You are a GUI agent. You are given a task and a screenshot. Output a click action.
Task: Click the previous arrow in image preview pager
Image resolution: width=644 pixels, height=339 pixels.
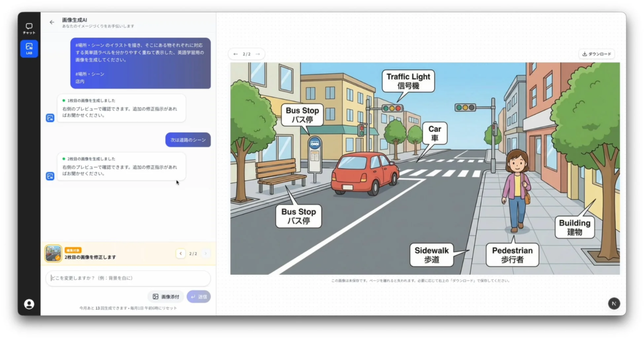tap(236, 54)
